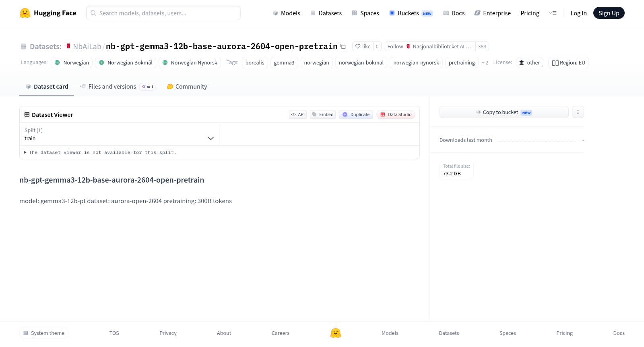
Task: Select the Norwegian language tag
Action: coord(72,62)
